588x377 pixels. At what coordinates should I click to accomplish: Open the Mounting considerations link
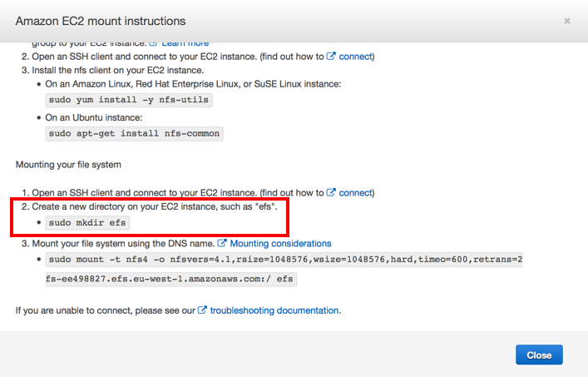point(280,244)
